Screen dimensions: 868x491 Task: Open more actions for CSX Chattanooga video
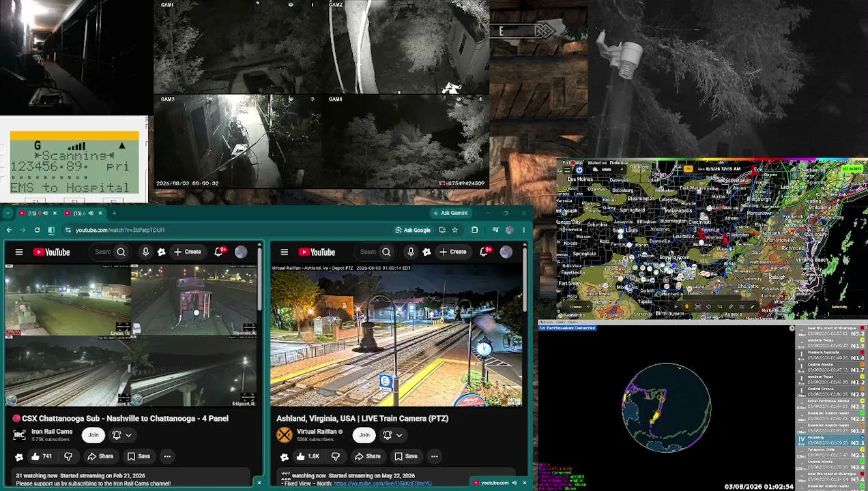click(167, 456)
